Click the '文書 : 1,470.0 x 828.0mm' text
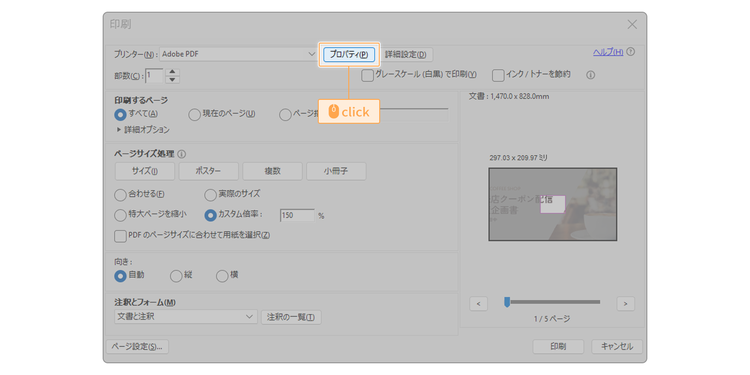 pyautogui.click(x=509, y=97)
